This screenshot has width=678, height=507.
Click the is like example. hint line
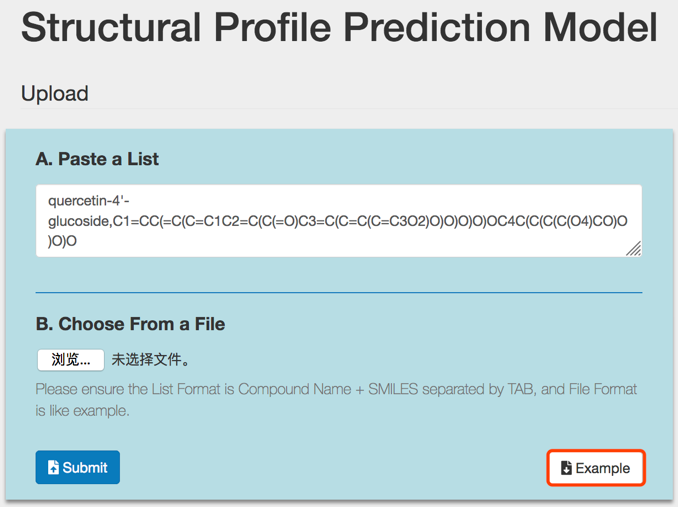point(82,411)
